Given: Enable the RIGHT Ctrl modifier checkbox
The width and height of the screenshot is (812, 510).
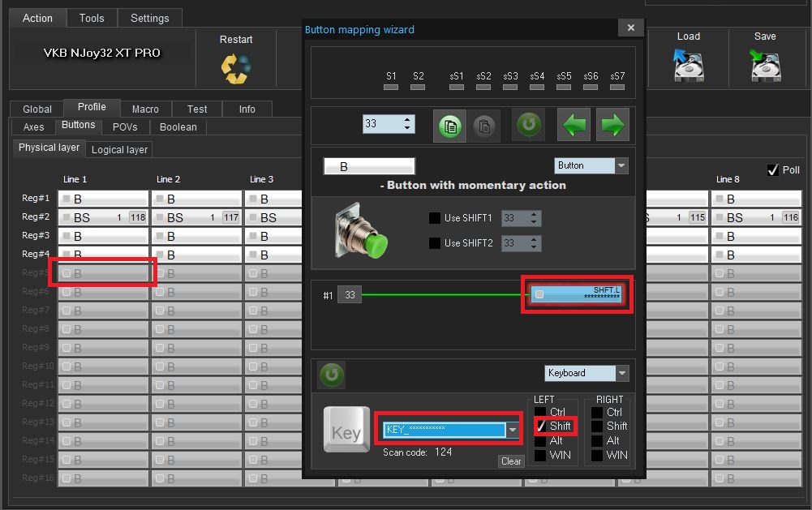Looking at the screenshot, I should 597,413.
